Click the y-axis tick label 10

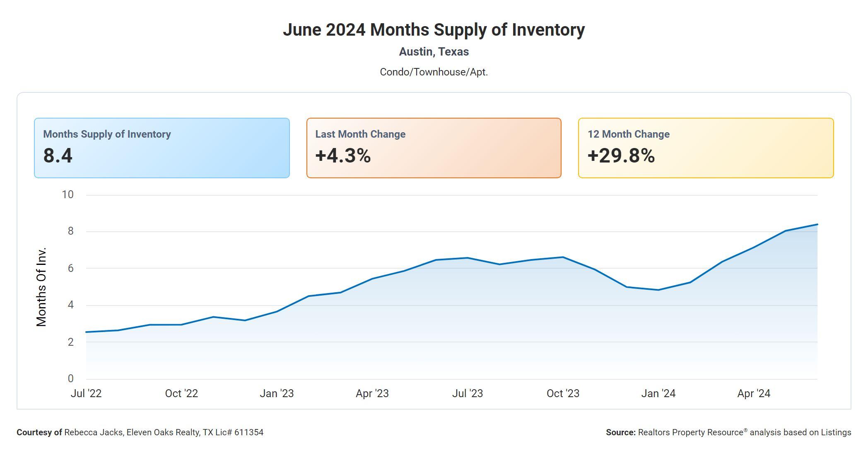tap(68, 195)
